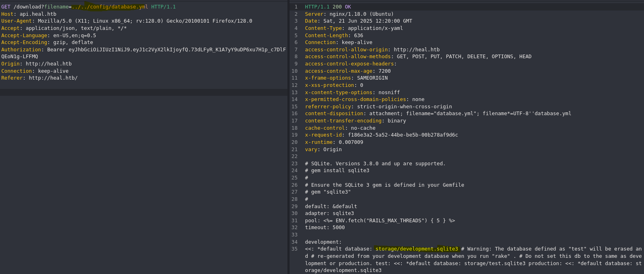Click the HTTP/1.1 200 OK status line
The height and width of the screenshot is (274, 644).
pyautogui.click(x=328, y=7)
